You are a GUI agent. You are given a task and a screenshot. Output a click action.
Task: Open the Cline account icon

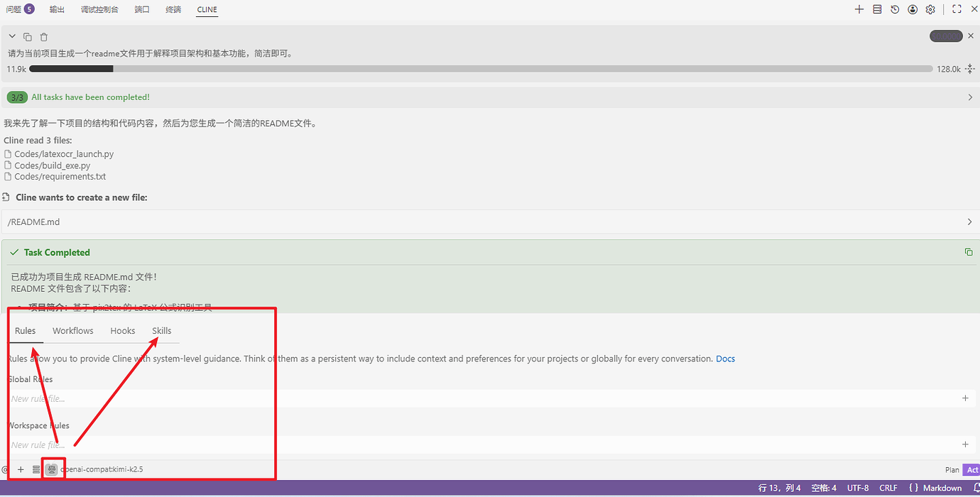[x=913, y=9]
